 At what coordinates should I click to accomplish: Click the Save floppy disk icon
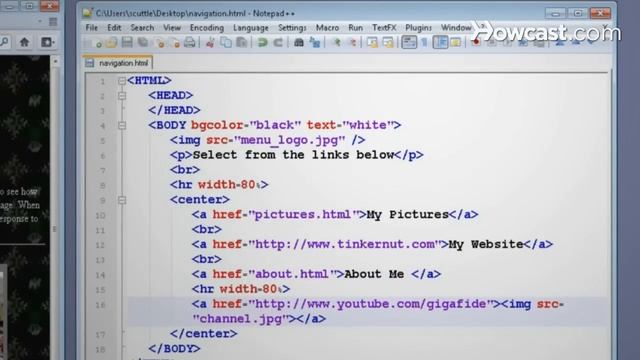tap(127, 42)
